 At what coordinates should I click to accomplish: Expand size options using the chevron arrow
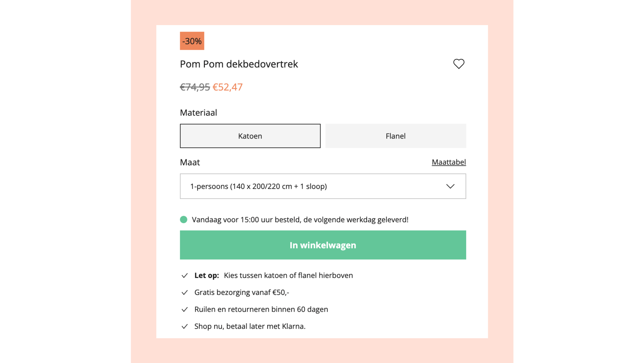450,186
